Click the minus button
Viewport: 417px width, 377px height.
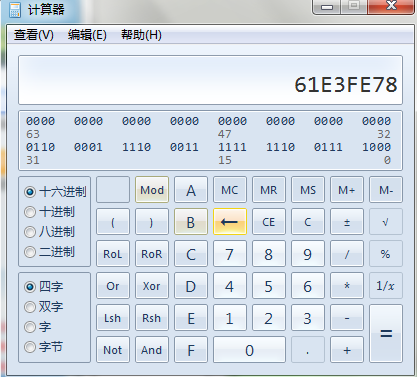pyautogui.click(x=347, y=318)
